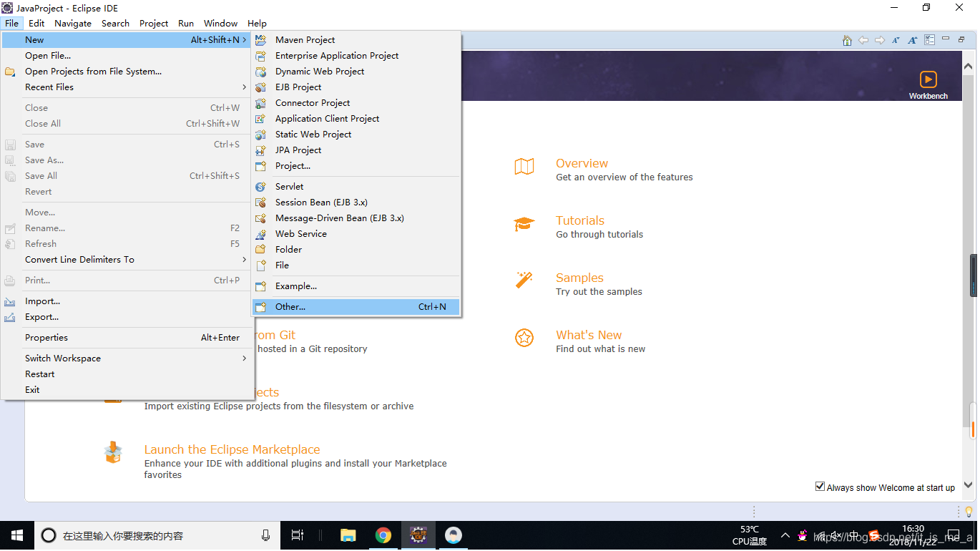Viewport: 980px width, 551px height.
Task: Click Other... in the New submenu
Action: (x=356, y=307)
